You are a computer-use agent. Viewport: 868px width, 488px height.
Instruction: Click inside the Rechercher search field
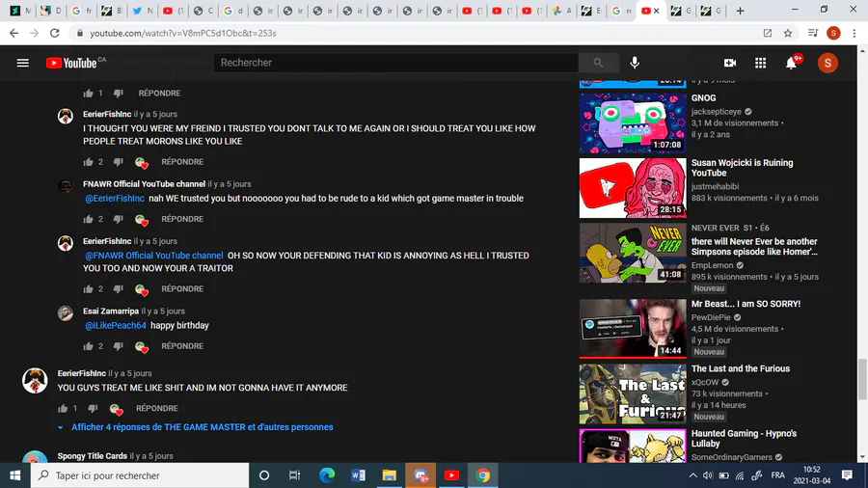(395, 63)
